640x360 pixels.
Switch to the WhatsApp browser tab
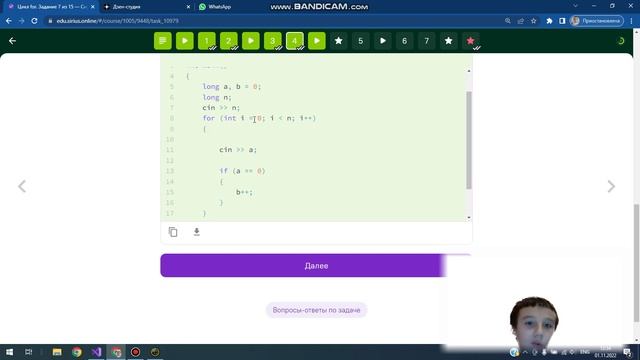220,7
